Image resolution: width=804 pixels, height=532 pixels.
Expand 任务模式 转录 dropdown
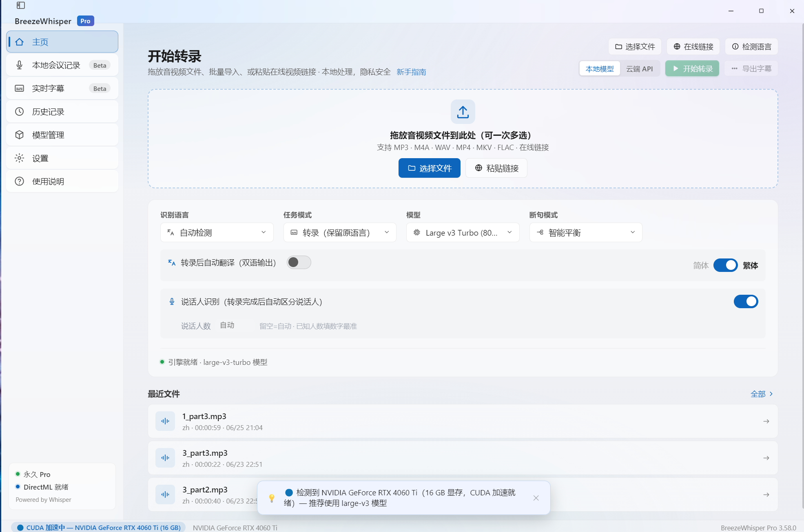[340, 232]
